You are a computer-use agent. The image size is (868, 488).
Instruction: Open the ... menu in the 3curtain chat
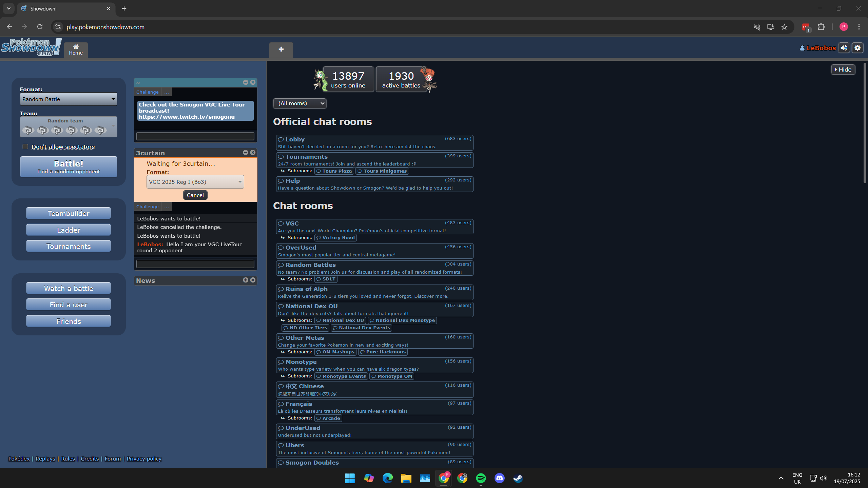tap(167, 207)
